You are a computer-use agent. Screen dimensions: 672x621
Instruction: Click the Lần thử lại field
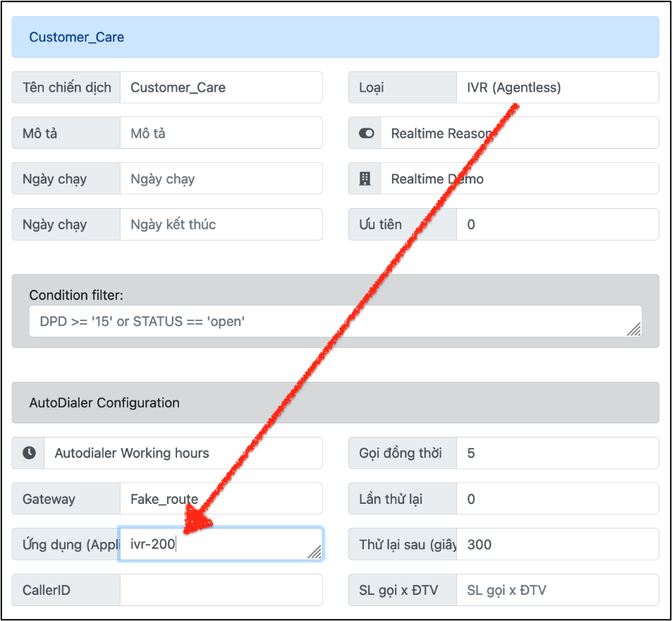[557, 499]
